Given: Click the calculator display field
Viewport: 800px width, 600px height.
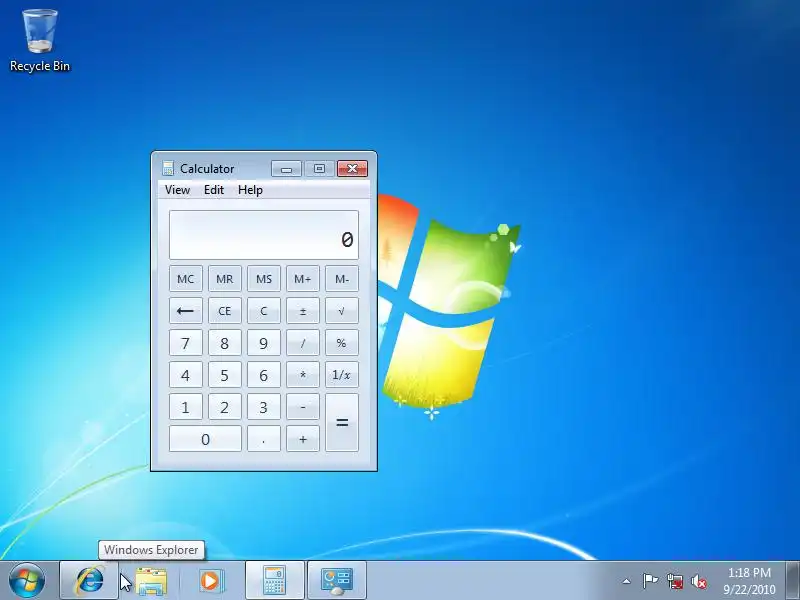Looking at the screenshot, I should point(264,235).
